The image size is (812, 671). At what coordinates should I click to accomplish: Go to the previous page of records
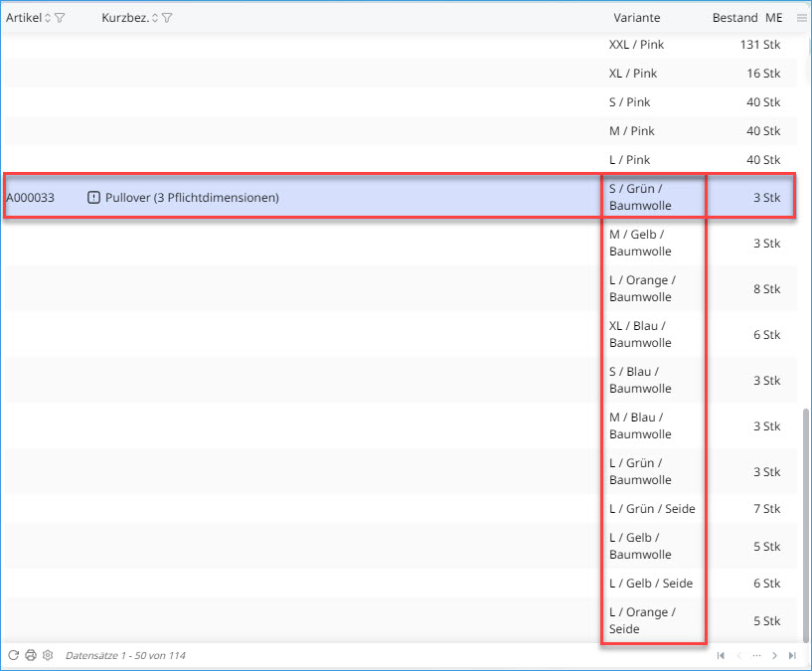coord(738,656)
